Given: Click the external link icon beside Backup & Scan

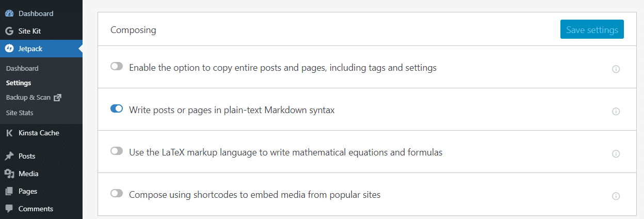Looking at the screenshot, I should pos(57,98).
